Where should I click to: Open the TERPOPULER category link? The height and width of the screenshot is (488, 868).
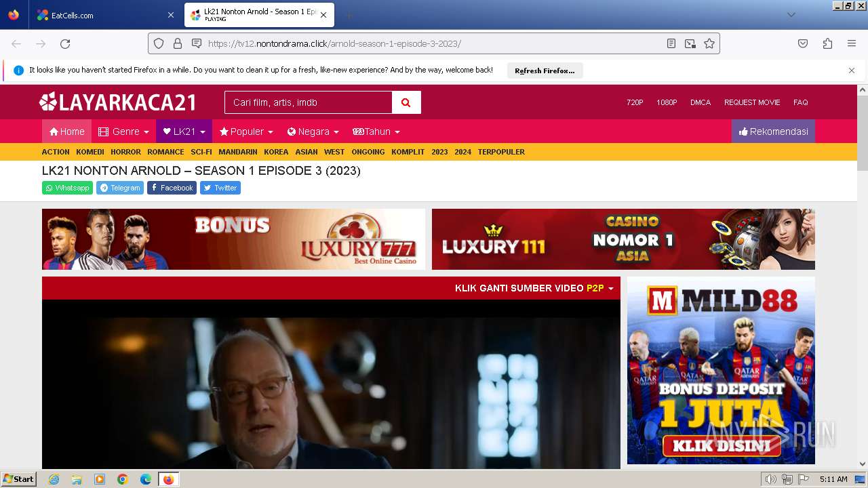pos(501,152)
